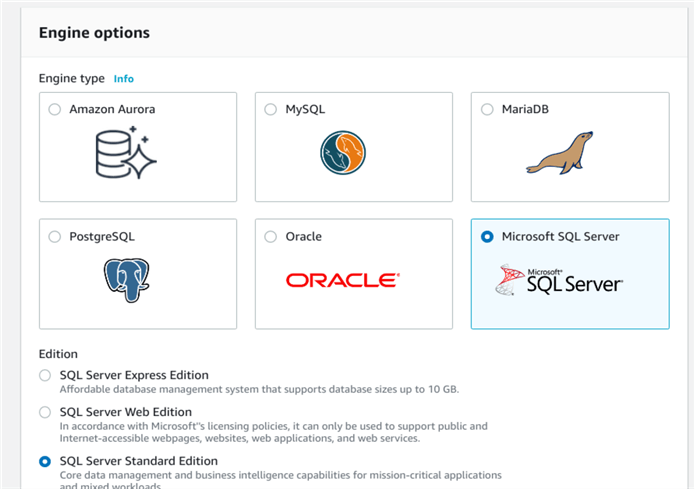Select the MySQL engine radio button
The width and height of the screenshot is (695, 489).
(x=270, y=109)
